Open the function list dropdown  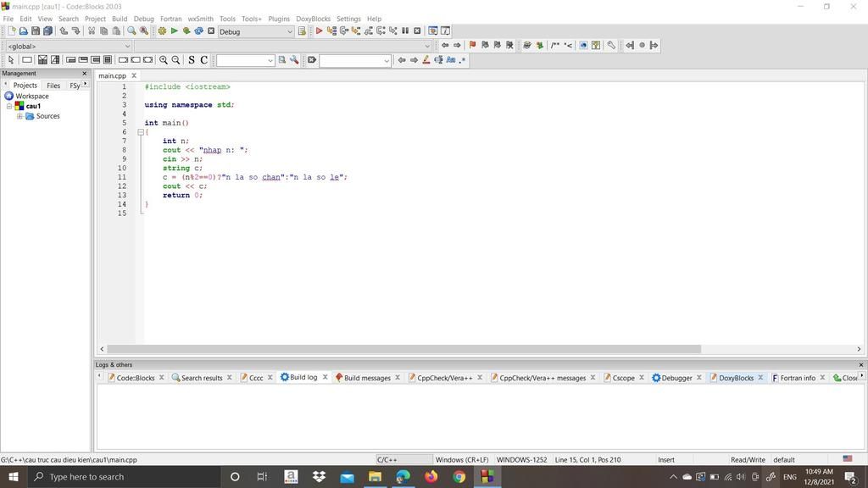point(282,46)
